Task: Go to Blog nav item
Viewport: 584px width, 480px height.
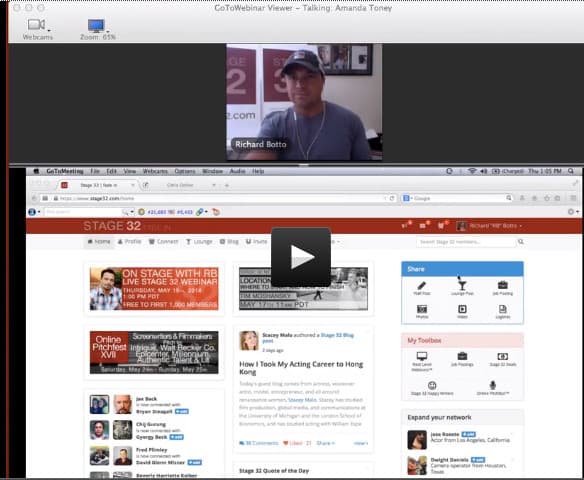Action: (x=229, y=242)
